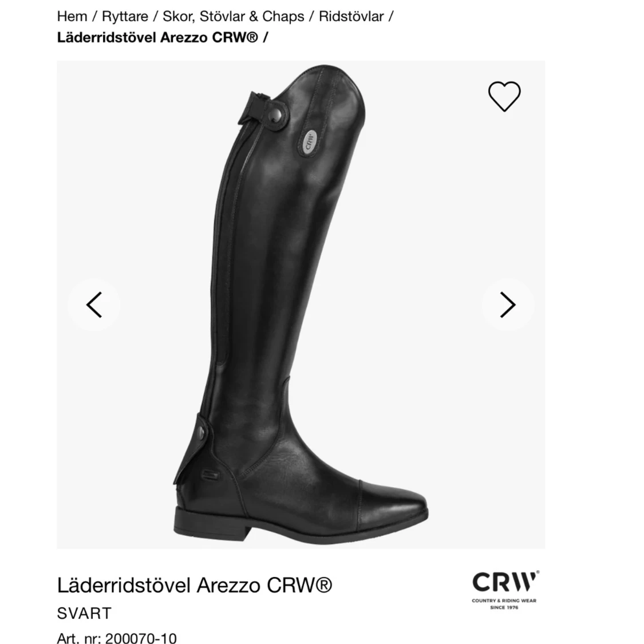
Task: Open the black riding boot product image
Action: point(301,305)
